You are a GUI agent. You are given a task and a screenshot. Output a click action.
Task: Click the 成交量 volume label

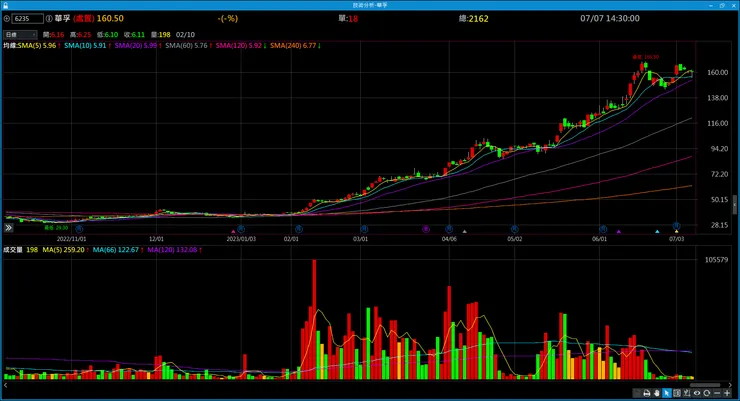tap(13, 250)
